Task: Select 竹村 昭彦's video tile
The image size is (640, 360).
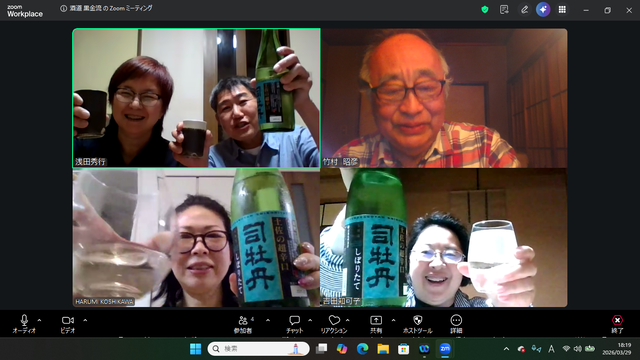Action: click(444, 98)
